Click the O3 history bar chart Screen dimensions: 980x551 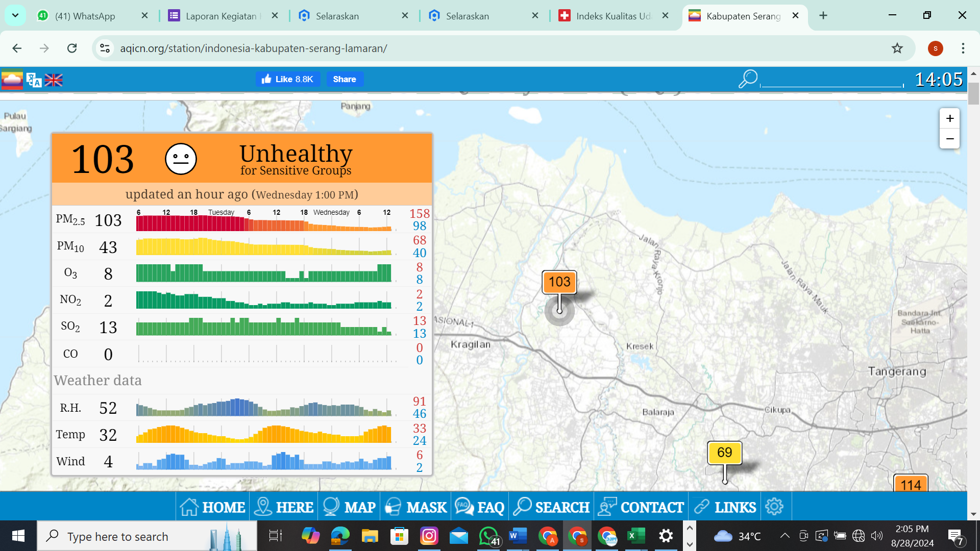pos(264,273)
